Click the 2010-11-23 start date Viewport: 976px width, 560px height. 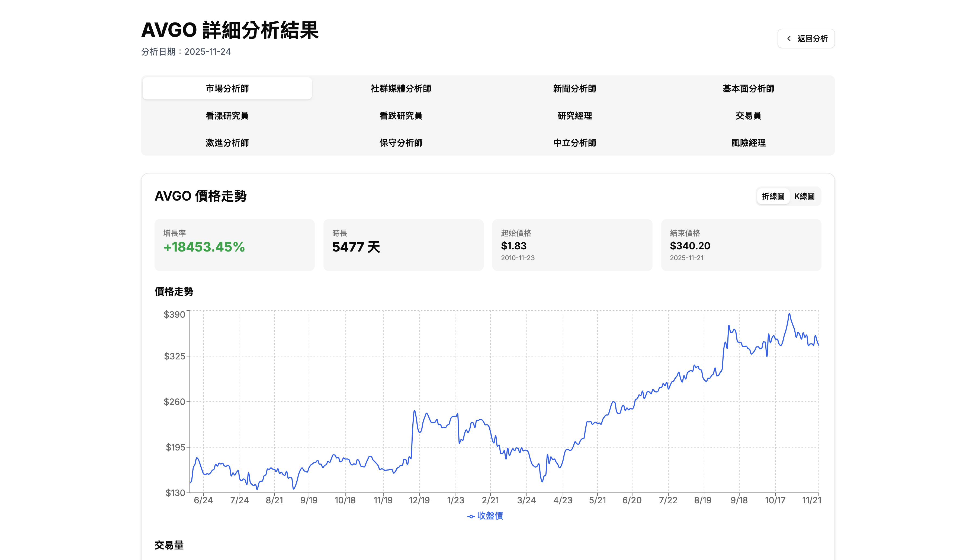(x=518, y=258)
